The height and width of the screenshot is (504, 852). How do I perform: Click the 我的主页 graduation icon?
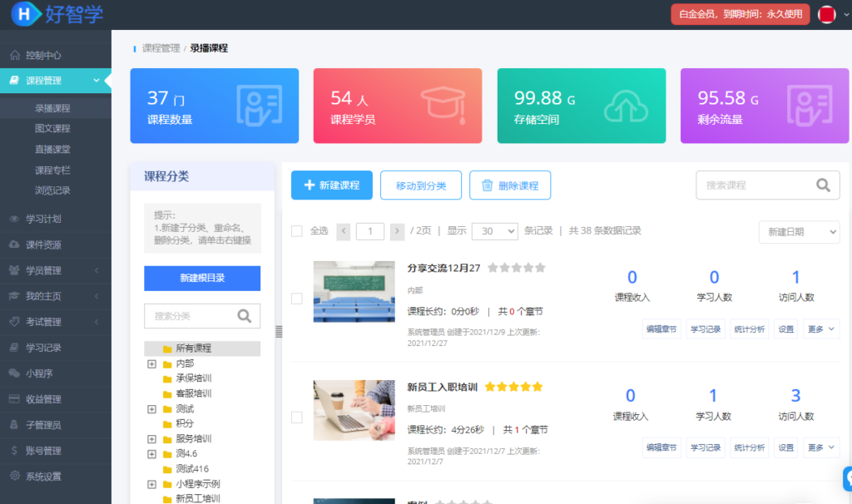pyautogui.click(x=15, y=296)
